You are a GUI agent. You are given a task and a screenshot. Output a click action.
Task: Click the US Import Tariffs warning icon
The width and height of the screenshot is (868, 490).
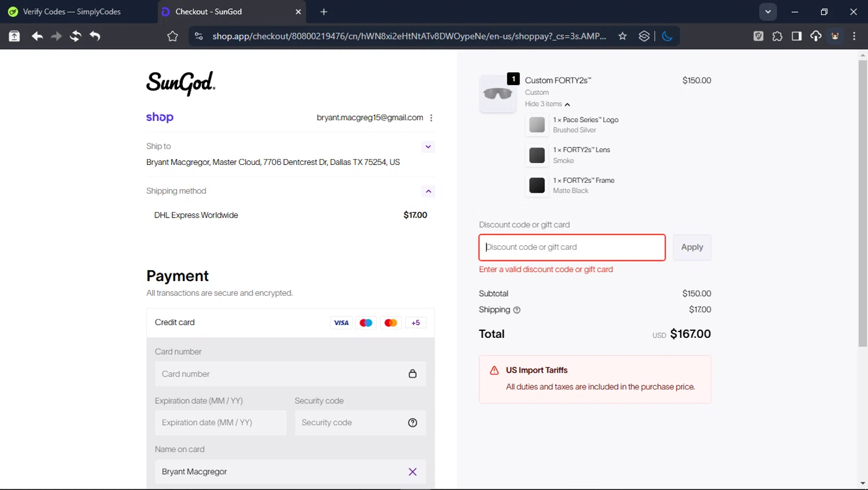[494, 370]
